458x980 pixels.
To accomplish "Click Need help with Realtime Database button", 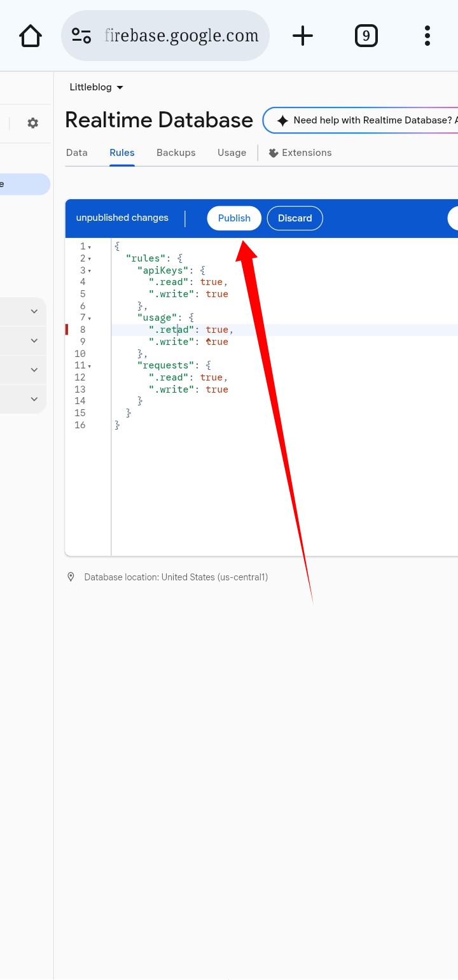I will pyautogui.click(x=360, y=120).
